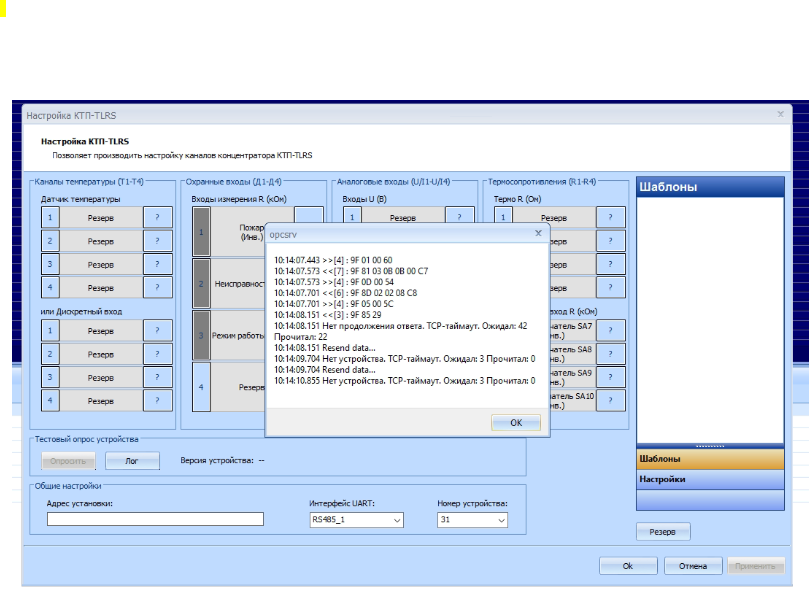Screen dimensions: 809x599
Task: Switch to the orange Шаблоны tab
Action: pyautogui.click(x=709, y=458)
